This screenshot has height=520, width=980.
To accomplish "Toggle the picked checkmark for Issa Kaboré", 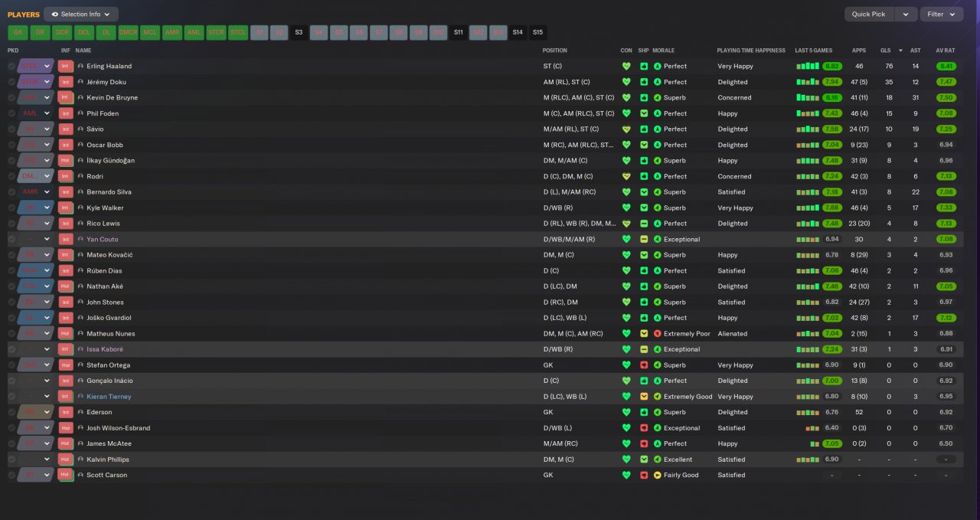I will 11,349.
